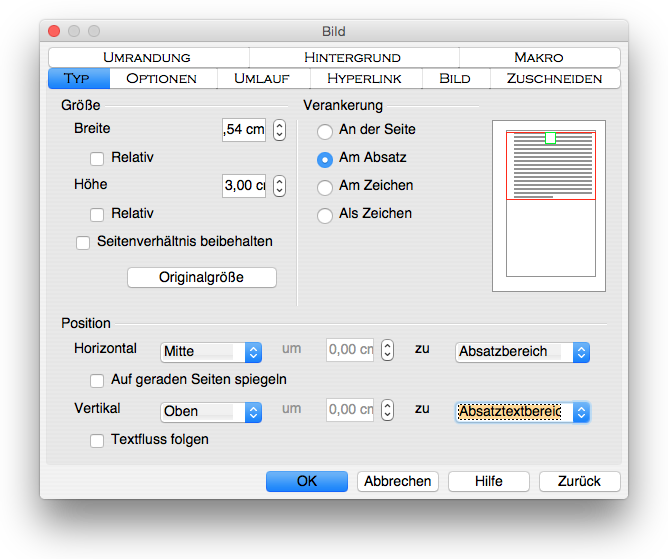
Task: Expand the Absatzbereich reference dropdown
Action: click(521, 352)
